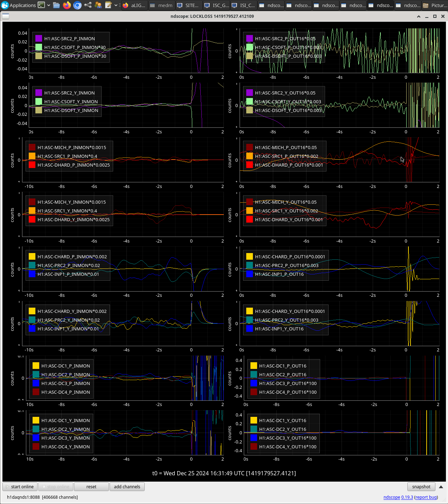Switch to the aLIG... Firefox window

point(135,5)
